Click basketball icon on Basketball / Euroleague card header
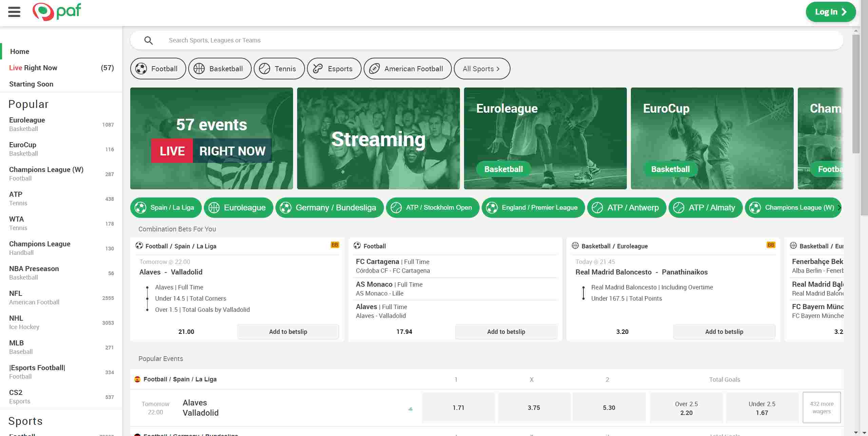This screenshot has width=868, height=436. pyautogui.click(x=575, y=246)
